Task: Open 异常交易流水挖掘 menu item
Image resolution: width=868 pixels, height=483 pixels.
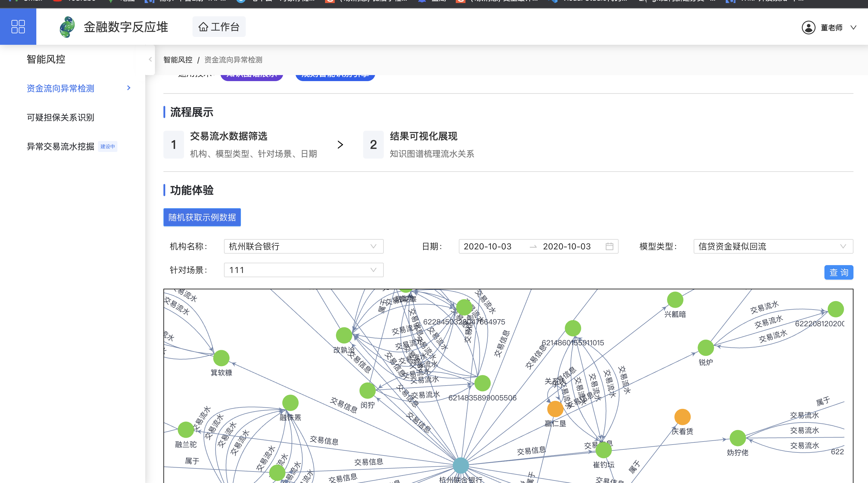Action: (x=60, y=146)
